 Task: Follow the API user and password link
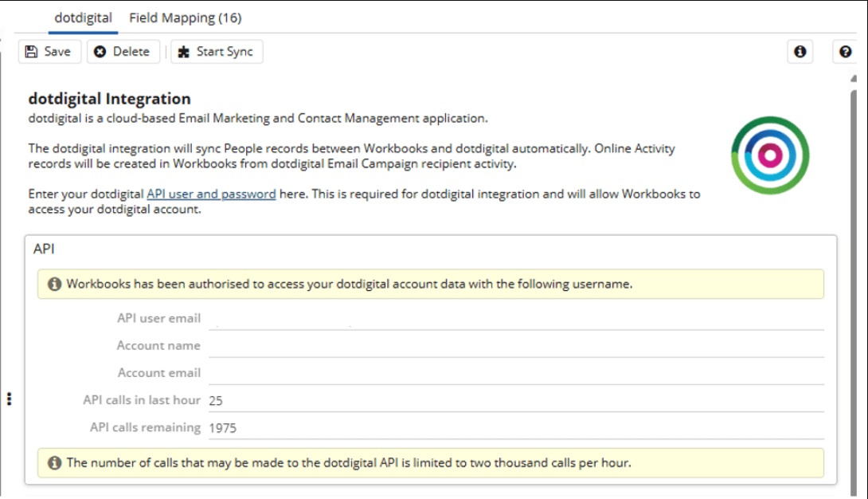coord(211,194)
